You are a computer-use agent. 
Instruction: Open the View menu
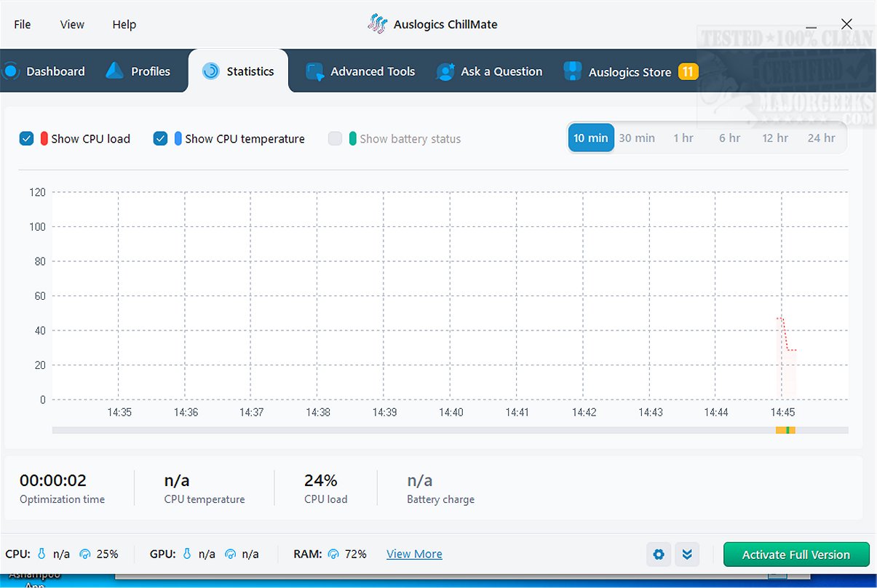[72, 25]
